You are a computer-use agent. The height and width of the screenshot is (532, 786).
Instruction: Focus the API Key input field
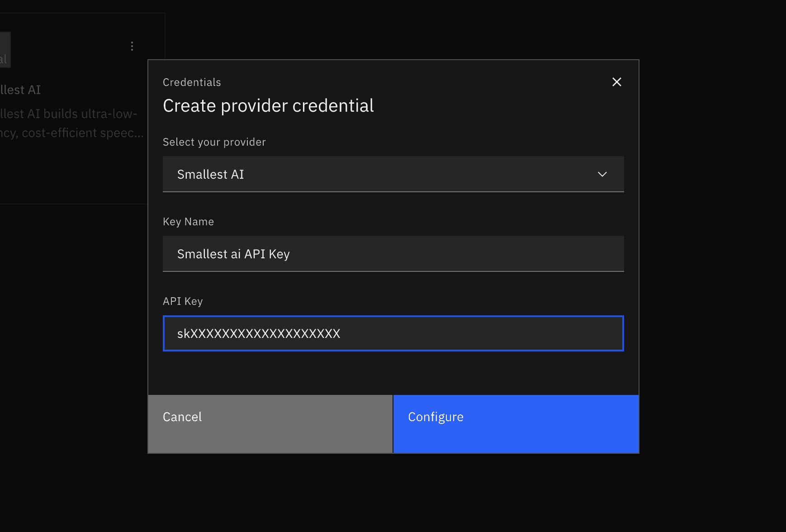(x=393, y=333)
